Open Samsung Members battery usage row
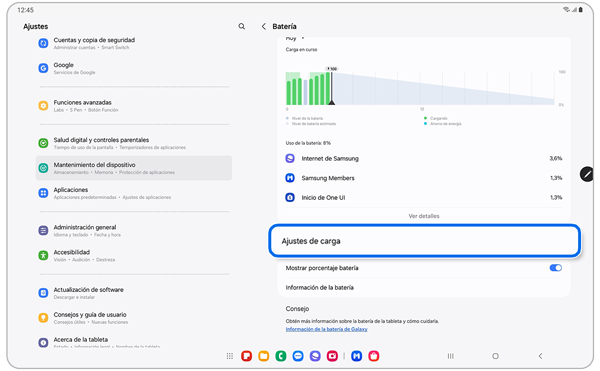 (x=424, y=178)
